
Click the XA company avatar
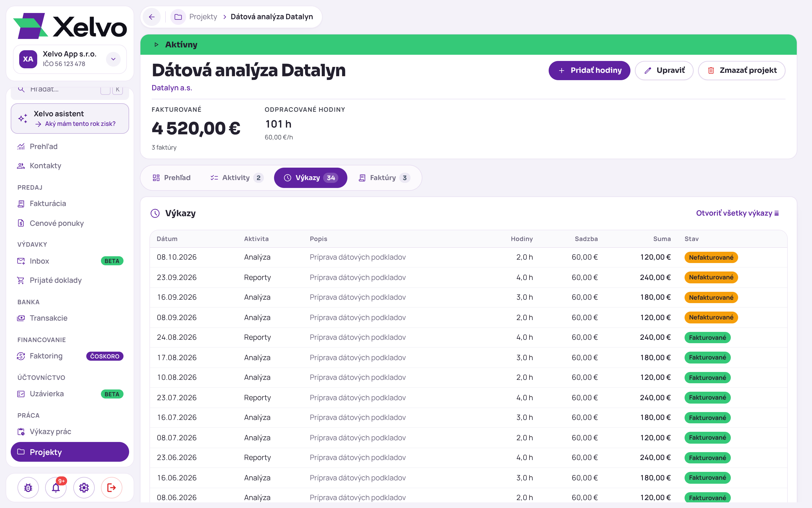pyautogui.click(x=28, y=59)
